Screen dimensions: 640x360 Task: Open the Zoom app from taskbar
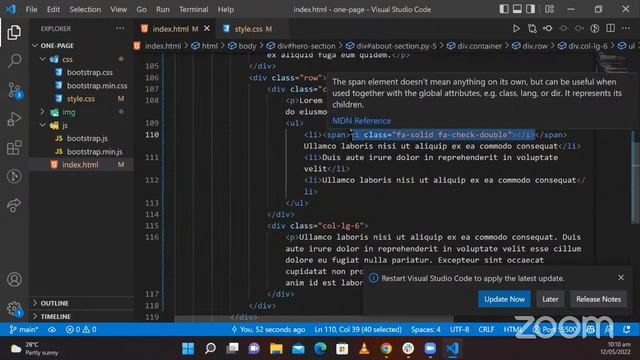pyautogui.click(x=430, y=349)
